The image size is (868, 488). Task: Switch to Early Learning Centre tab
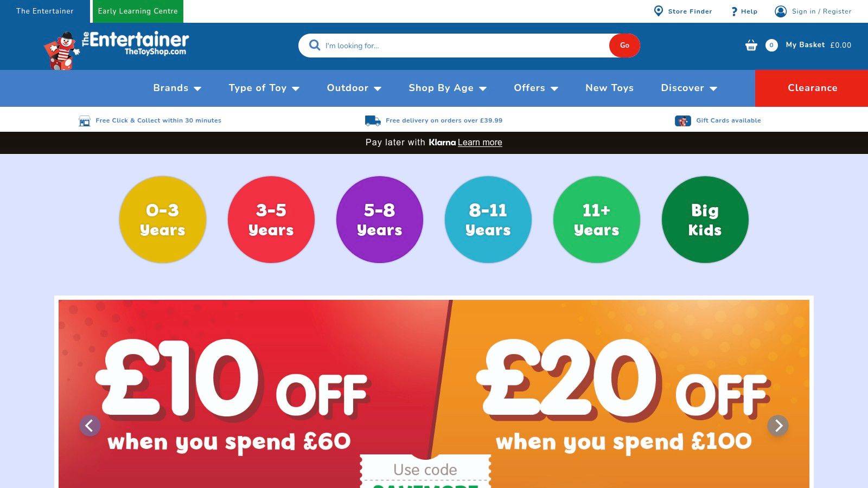click(x=138, y=11)
